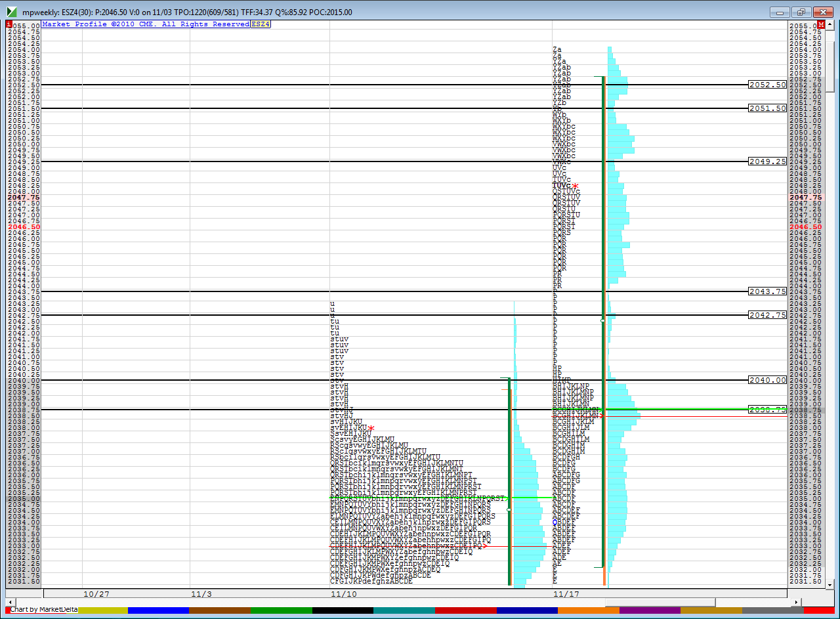Click the Market Profile ©2010 CME copyright text
Image resolution: width=840 pixels, height=619 pixels.
pyautogui.click(x=146, y=24)
